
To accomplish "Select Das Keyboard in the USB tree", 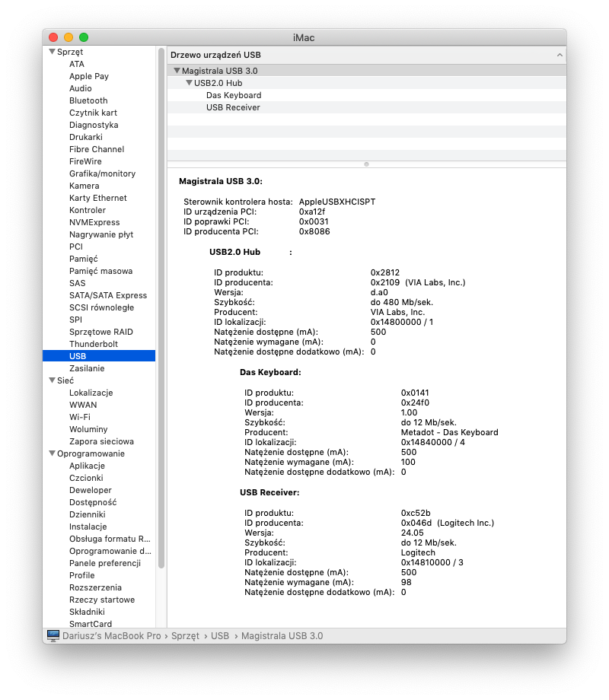I will [x=233, y=95].
